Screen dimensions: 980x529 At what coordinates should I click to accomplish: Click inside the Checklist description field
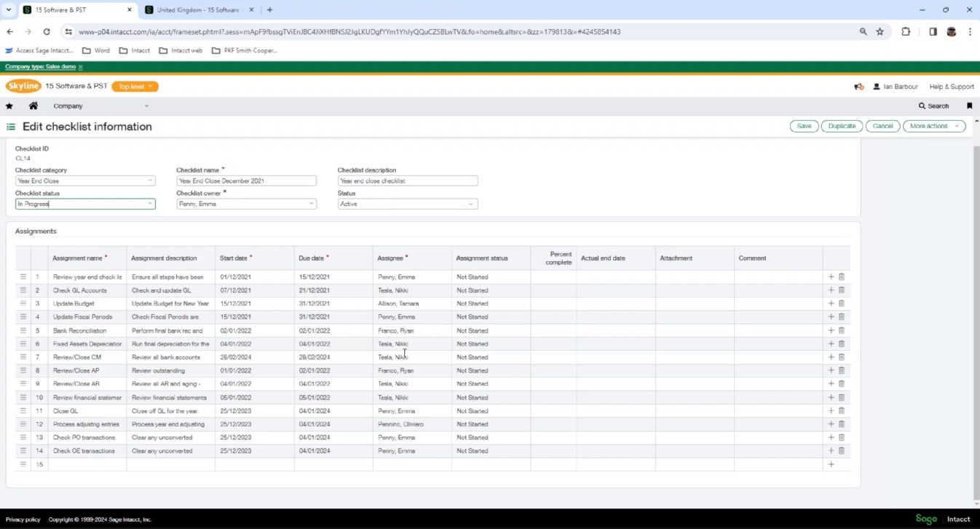click(x=406, y=180)
